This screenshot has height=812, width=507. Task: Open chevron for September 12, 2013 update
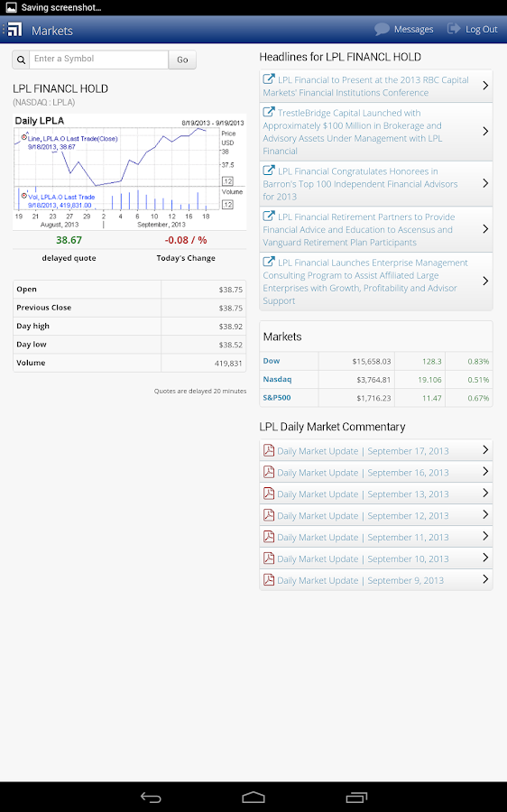click(485, 514)
